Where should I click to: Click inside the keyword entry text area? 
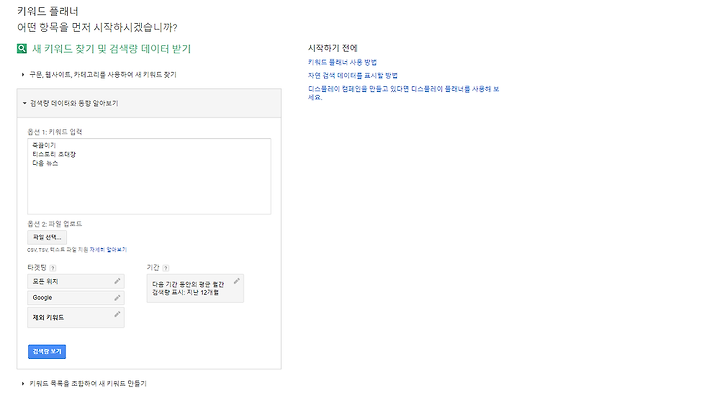pos(149,176)
